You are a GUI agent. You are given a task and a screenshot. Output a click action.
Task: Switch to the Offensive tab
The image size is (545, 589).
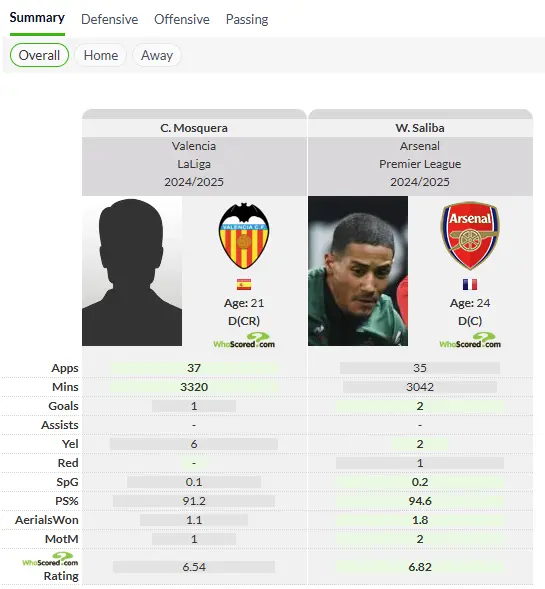182,19
